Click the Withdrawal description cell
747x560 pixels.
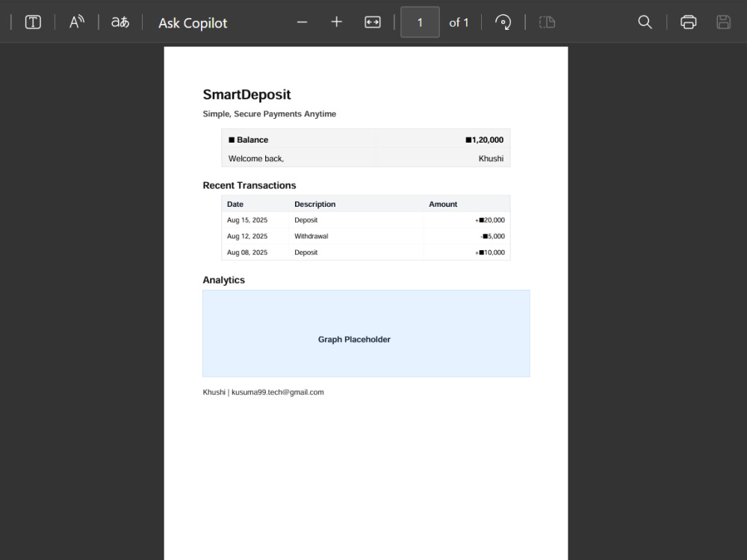click(311, 236)
